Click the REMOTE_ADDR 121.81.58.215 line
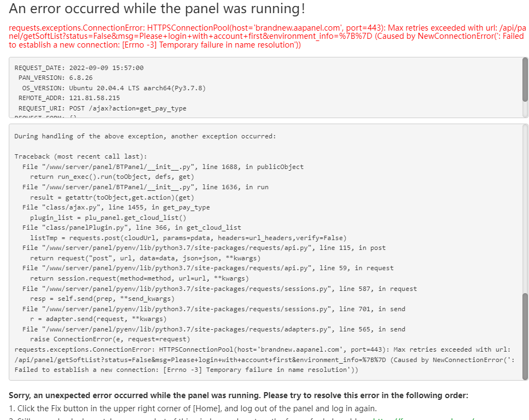 click(69, 98)
